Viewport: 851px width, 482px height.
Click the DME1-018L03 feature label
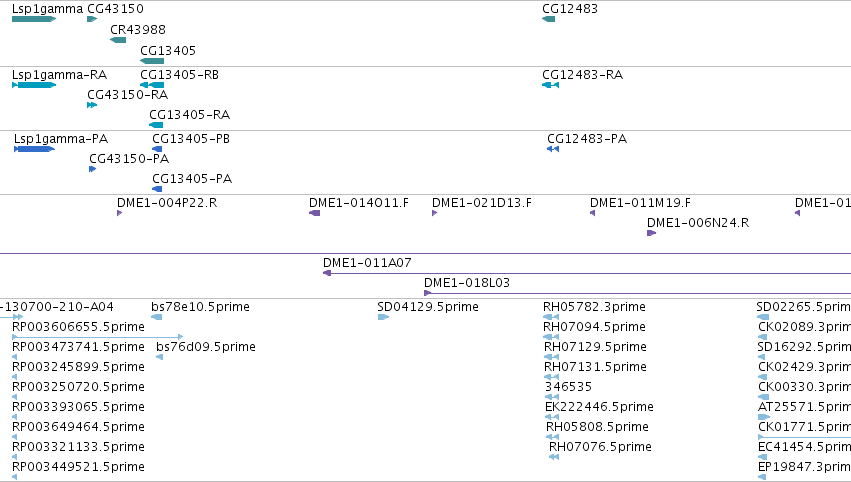[466, 283]
